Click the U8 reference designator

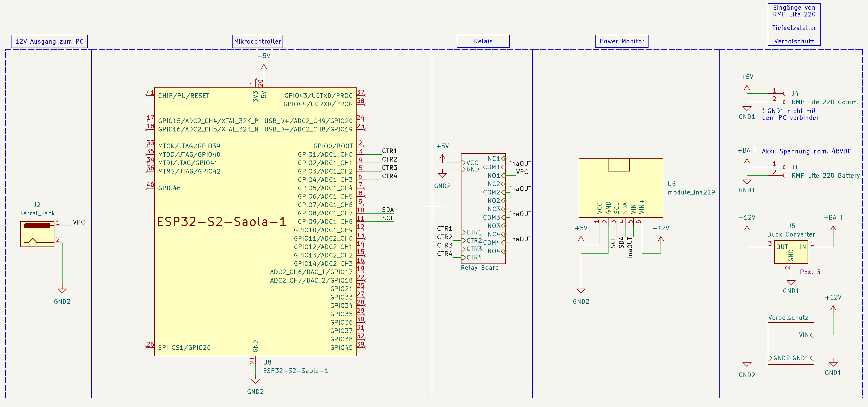[267, 362]
